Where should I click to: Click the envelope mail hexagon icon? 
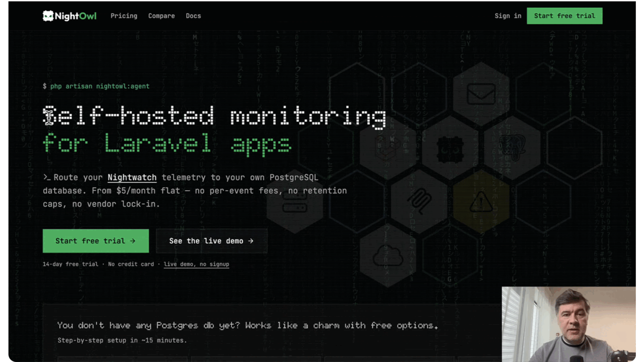tap(481, 94)
